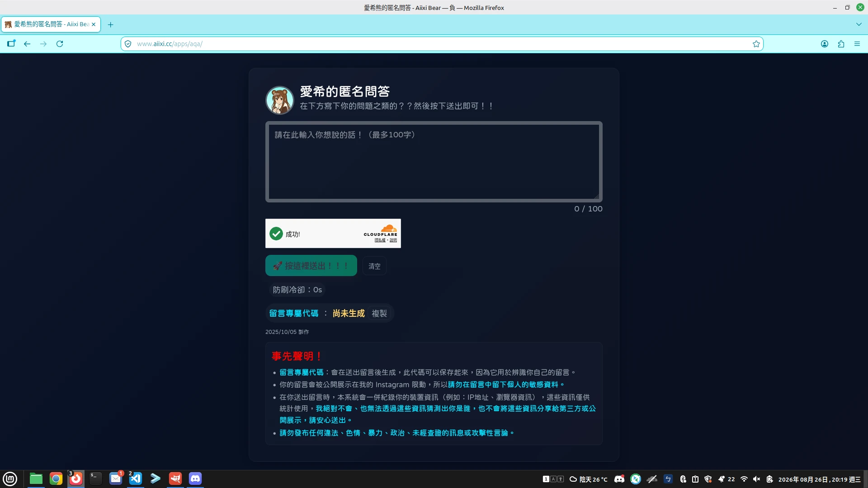Viewport: 868px width, 488px height.
Task: Open the Firefox account icon
Action: 825,44
